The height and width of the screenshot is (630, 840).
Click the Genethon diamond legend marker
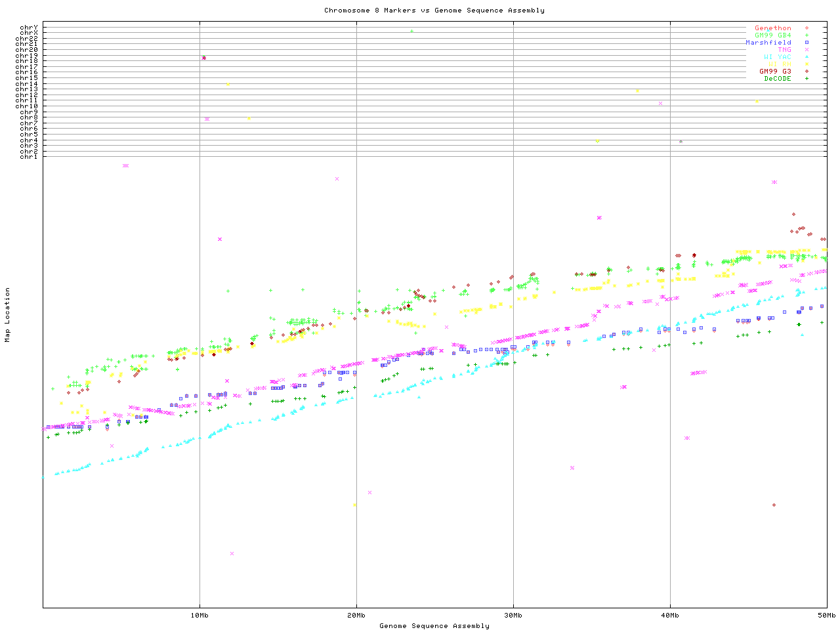[x=807, y=28]
